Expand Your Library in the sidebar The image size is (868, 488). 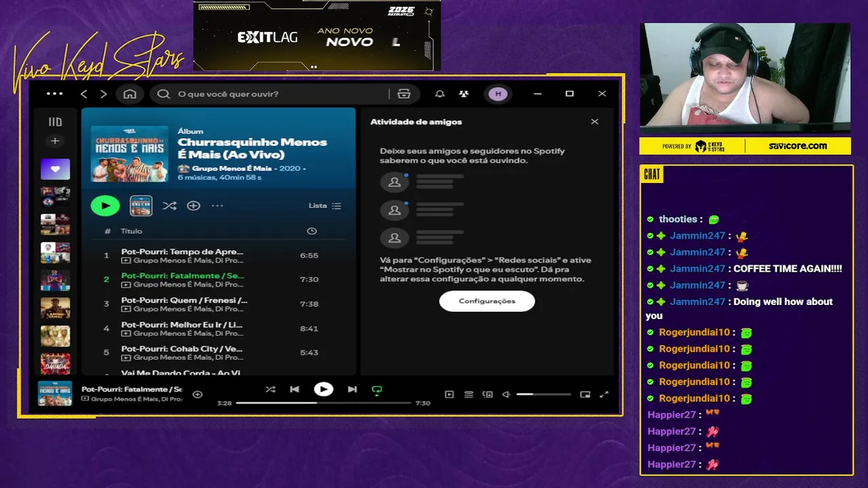55,122
